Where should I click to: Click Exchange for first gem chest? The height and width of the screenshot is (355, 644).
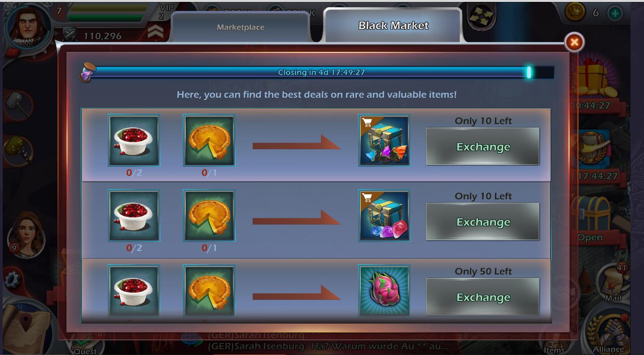(483, 147)
